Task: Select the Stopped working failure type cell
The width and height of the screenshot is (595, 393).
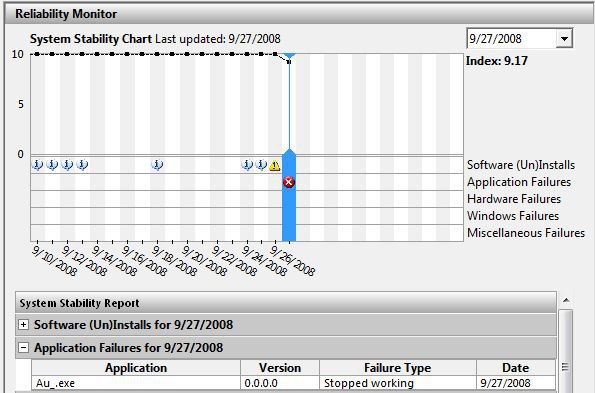Action: (398, 383)
